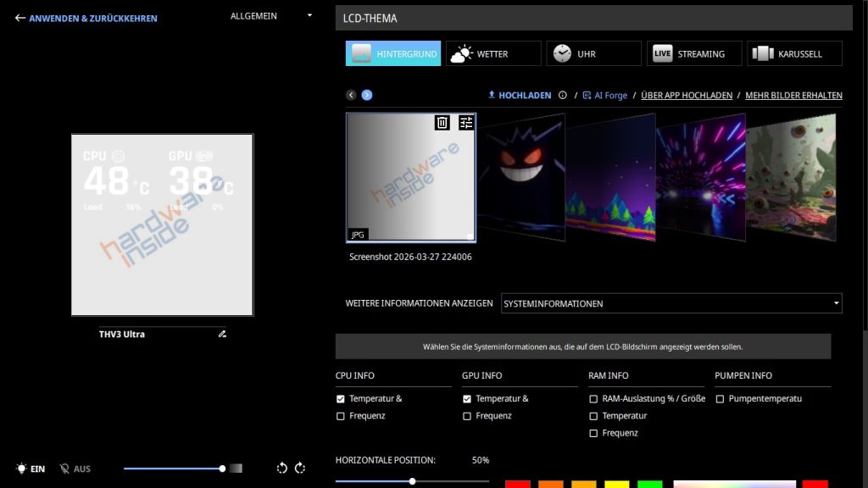Delete the selected background image via trash icon
This screenshot has width=868, height=488.
[x=442, y=123]
